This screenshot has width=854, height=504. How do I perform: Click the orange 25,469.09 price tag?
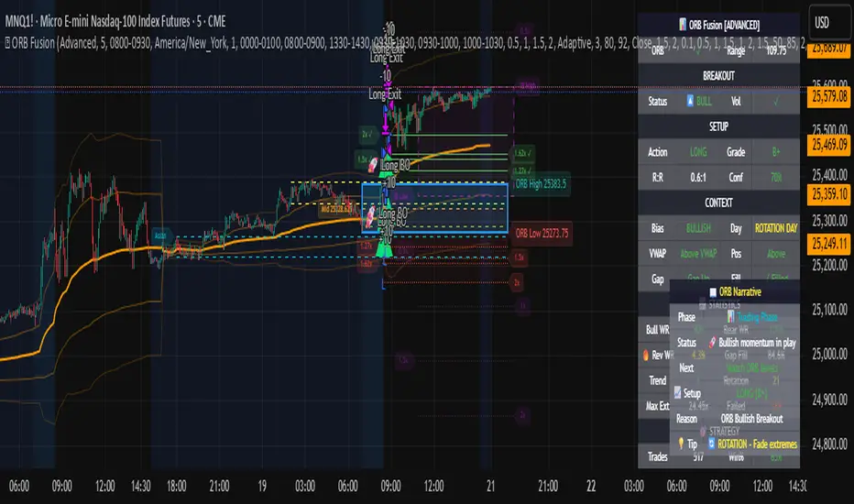pos(828,145)
